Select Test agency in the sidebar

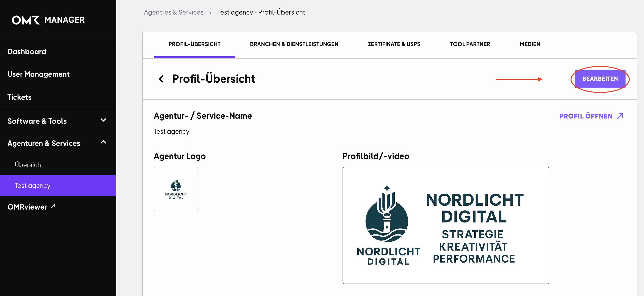[58, 185]
